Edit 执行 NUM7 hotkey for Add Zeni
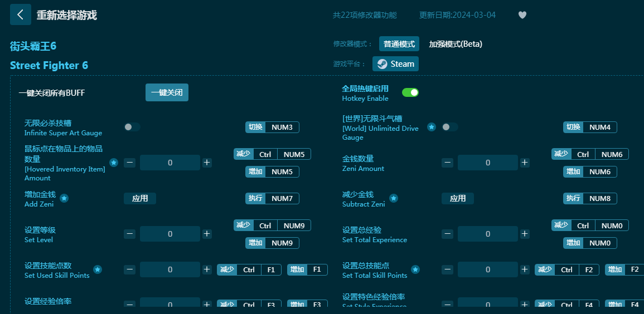The image size is (644, 314). pos(272,198)
